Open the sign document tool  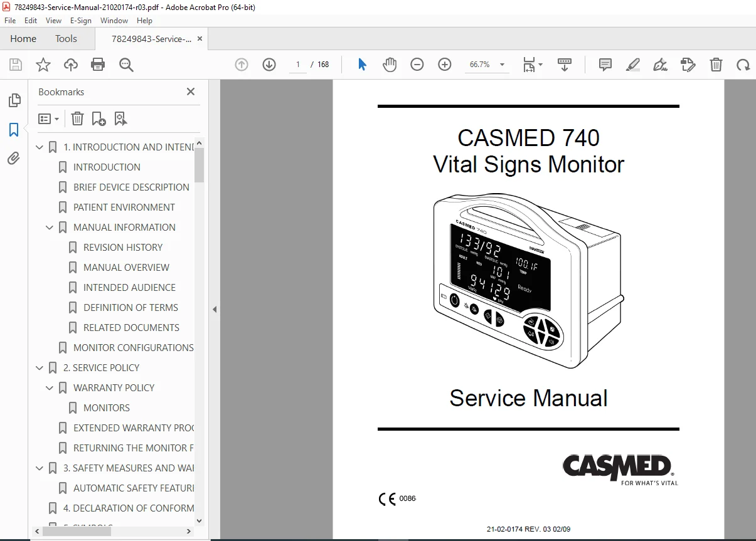point(660,65)
